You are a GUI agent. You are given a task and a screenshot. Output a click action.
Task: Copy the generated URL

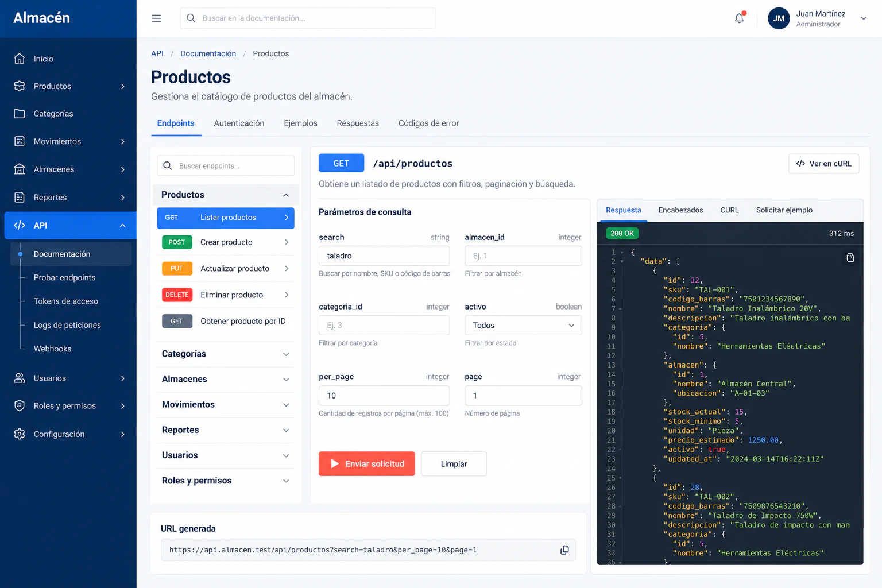point(564,550)
